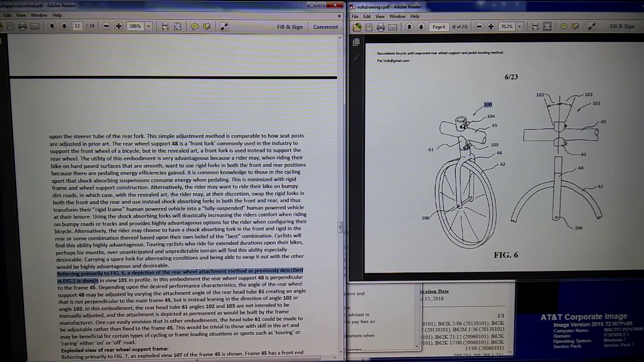Go to next page in vulkdrawings.pdf
This screenshot has width=644, height=362.
tap(422, 27)
